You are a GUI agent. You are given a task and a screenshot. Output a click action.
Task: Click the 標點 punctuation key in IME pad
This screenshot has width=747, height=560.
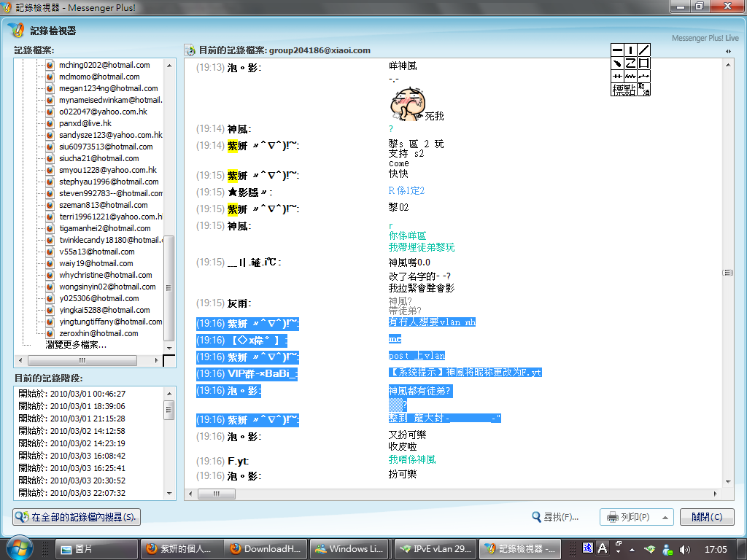click(x=624, y=90)
